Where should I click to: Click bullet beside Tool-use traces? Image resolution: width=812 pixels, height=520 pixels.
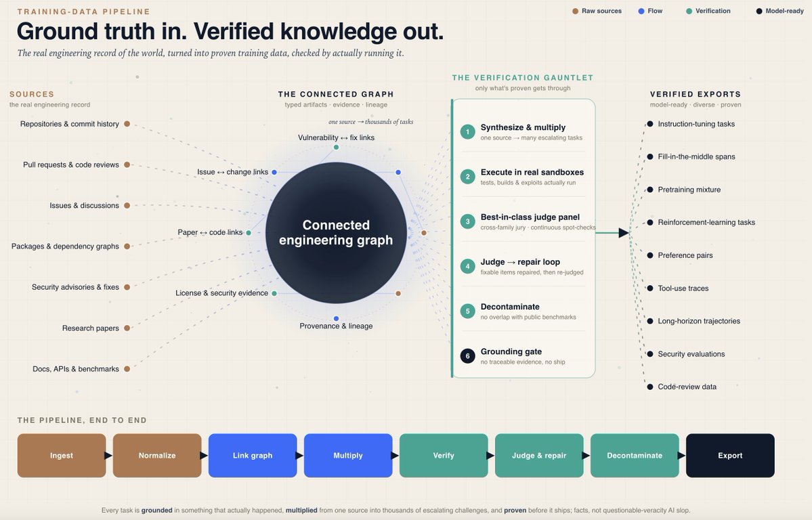(x=650, y=288)
